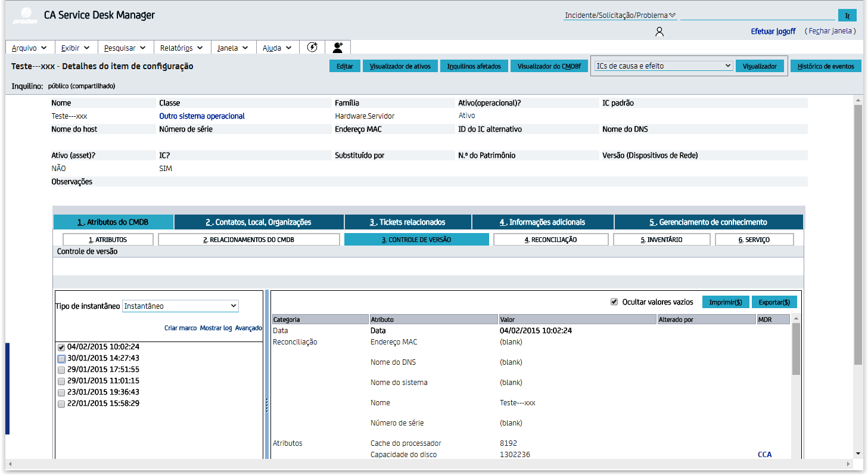The width and height of the screenshot is (868, 475).
Task: Uncheck the 04/02/2015 10:02:24 snapshot
Action: click(x=61, y=347)
